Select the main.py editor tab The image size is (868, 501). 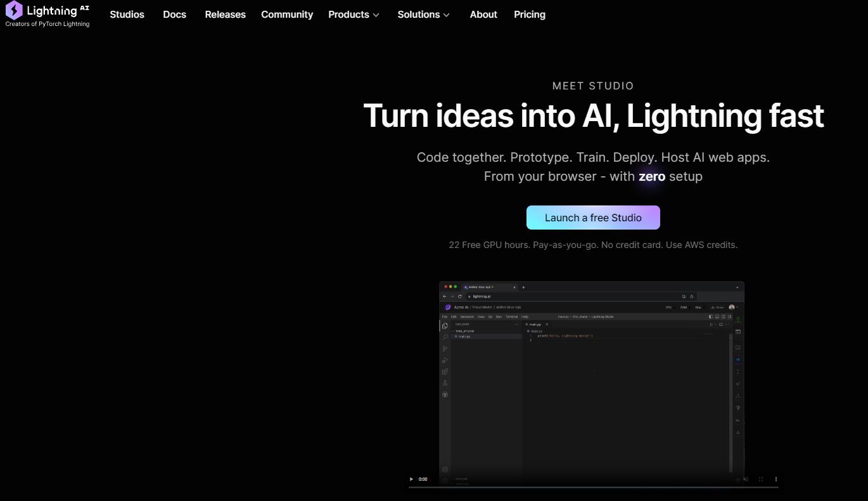(534, 324)
